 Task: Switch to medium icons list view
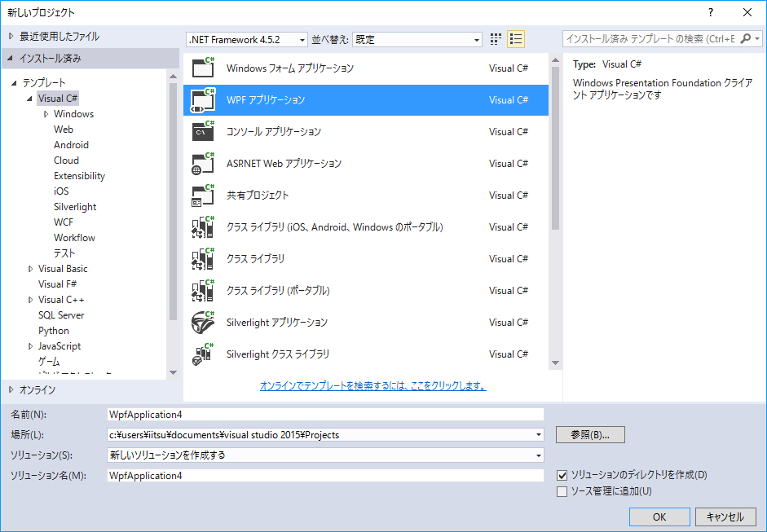pos(516,39)
